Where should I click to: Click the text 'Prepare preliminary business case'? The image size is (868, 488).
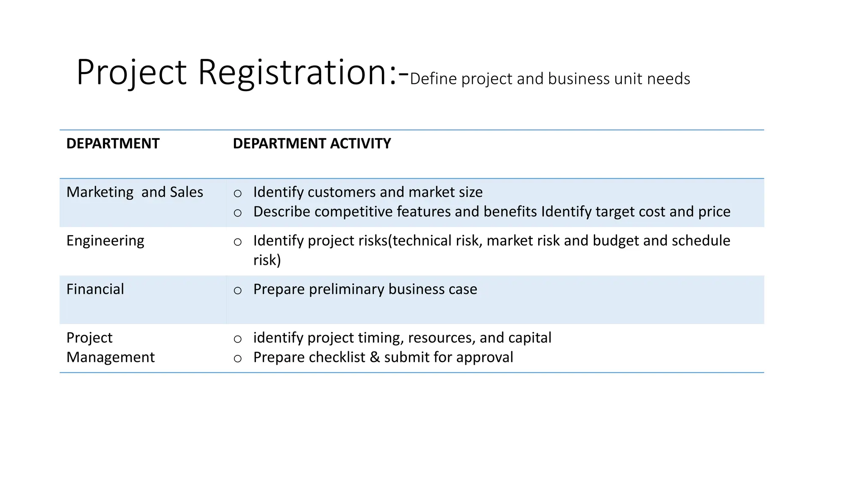365,289
